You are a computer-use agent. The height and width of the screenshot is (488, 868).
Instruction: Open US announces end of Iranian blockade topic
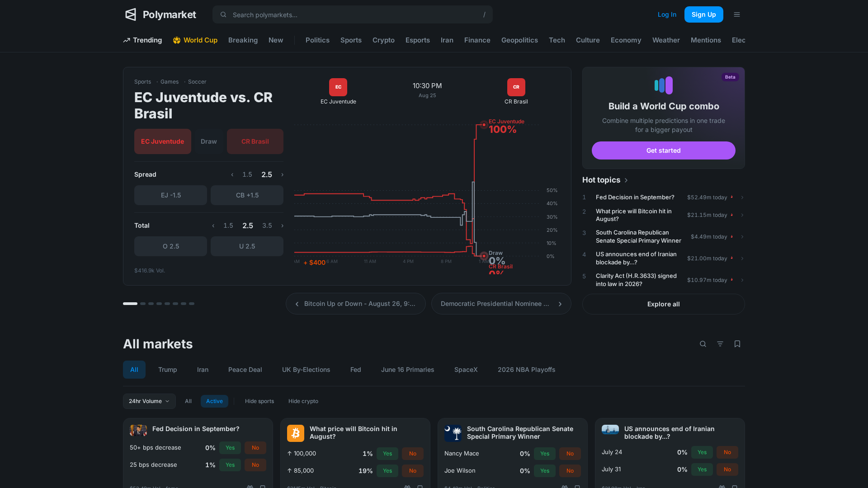click(x=664, y=258)
